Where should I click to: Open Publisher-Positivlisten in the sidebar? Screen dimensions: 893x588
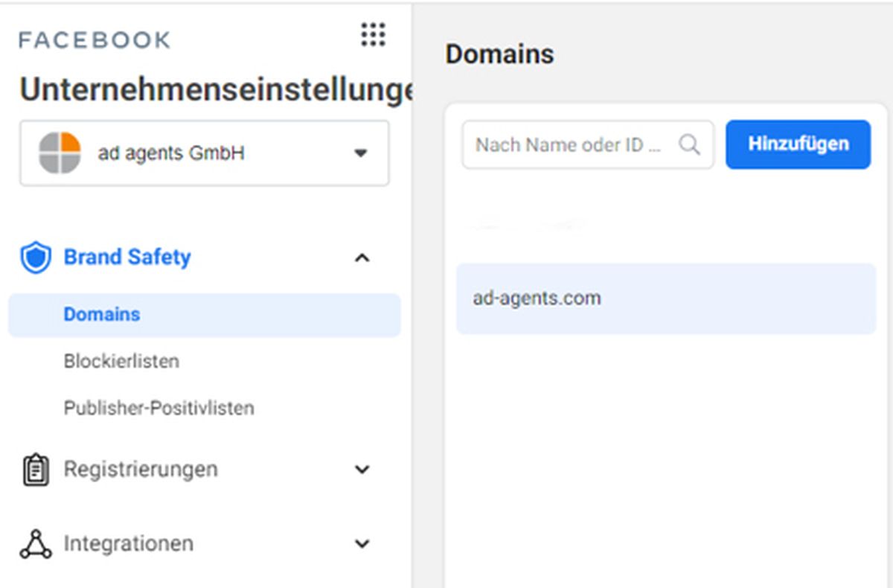click(159, 408)
